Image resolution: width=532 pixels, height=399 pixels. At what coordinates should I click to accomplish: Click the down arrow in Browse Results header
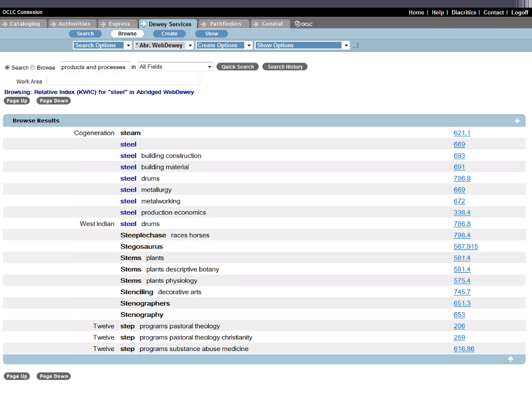coord(517,121)
